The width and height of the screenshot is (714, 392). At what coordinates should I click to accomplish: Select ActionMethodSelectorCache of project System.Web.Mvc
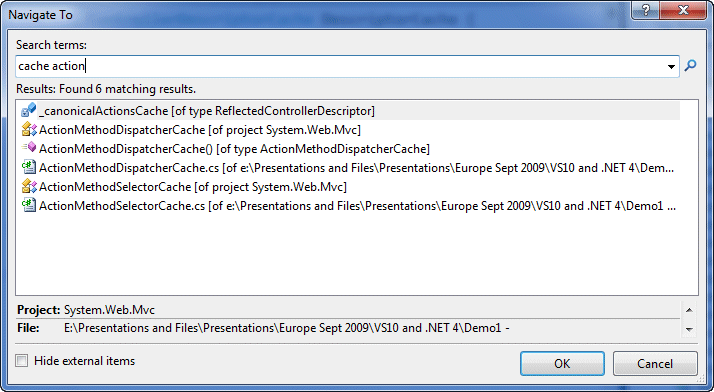pos(350,187)
